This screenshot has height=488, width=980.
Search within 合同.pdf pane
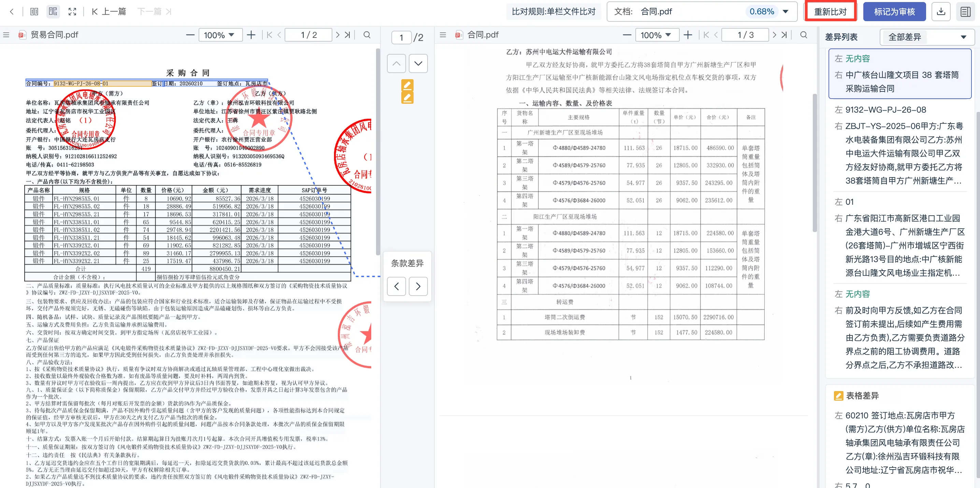pos(804,35)
